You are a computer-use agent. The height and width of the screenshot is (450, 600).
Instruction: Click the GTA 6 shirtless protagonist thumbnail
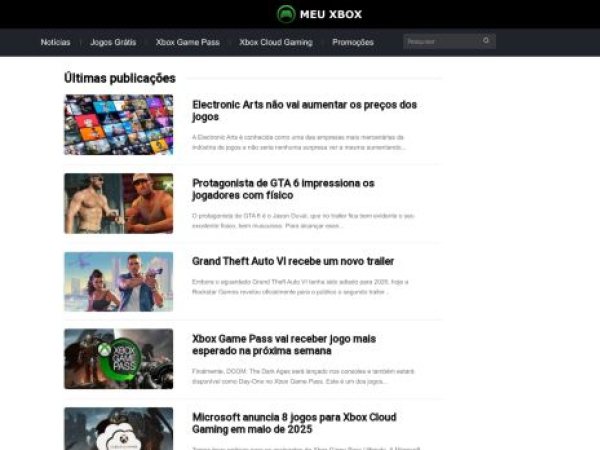(119, 204)
